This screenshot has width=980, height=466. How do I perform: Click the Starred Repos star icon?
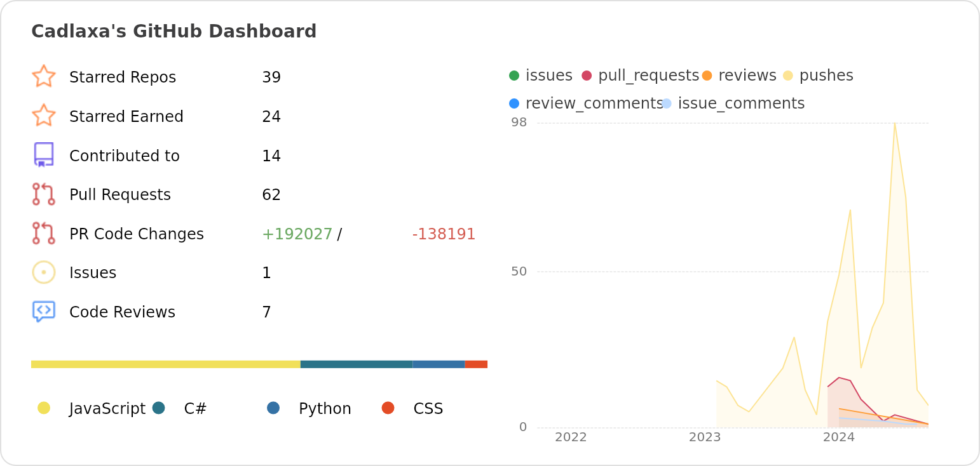click(x=44, y=76)
